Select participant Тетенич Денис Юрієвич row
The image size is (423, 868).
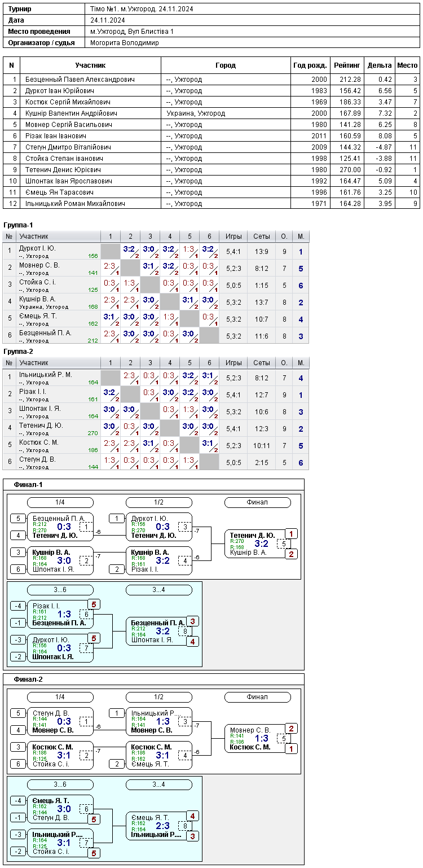pos(211,170)
